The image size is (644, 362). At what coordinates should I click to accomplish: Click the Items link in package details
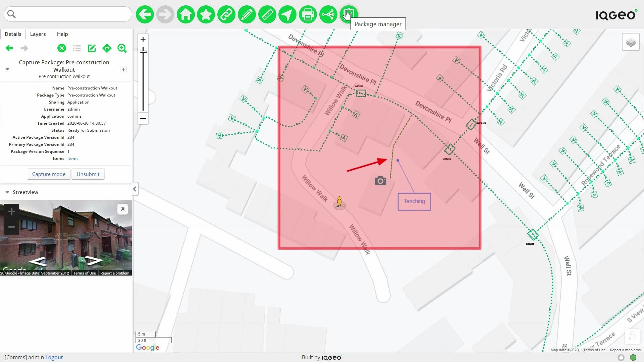pos(72,158)
